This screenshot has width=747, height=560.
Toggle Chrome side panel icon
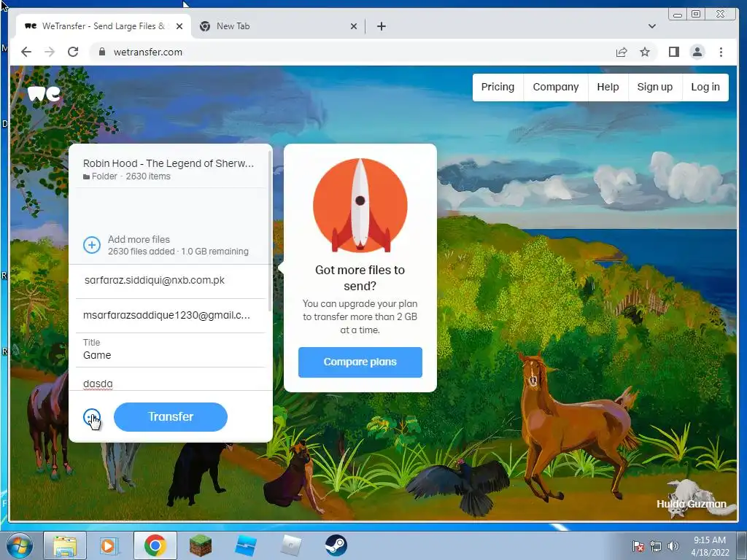pos(673,52)
